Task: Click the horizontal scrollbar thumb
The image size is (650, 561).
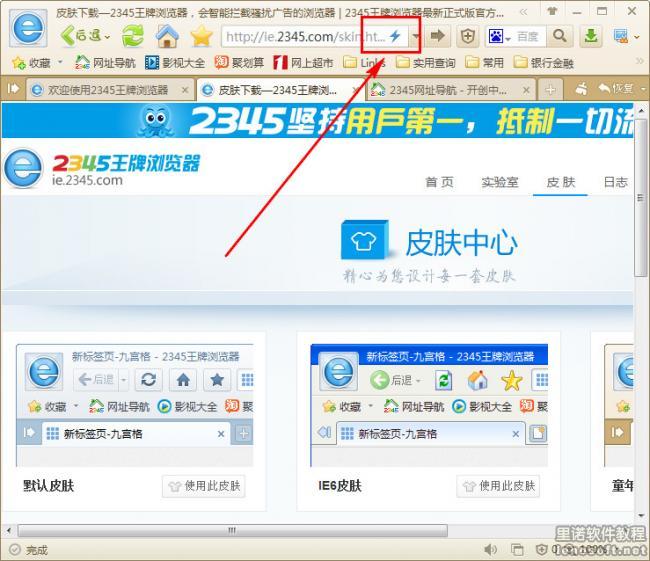Action: 232,530
